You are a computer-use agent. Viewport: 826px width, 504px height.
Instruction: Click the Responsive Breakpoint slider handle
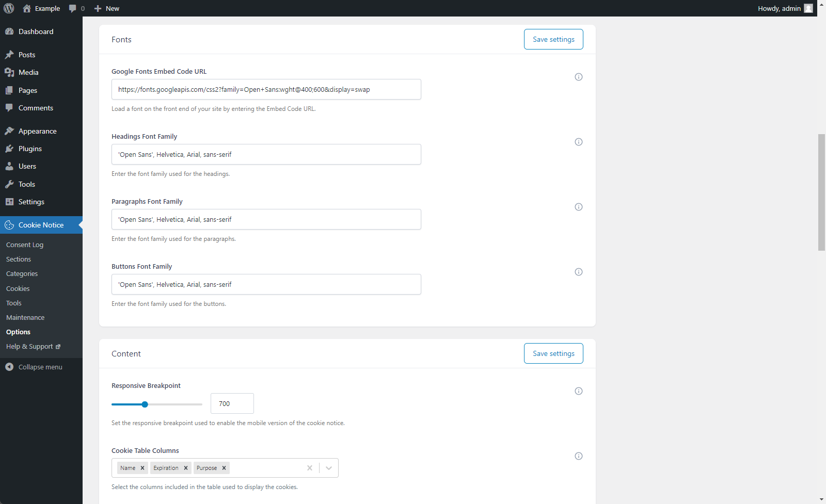pyautogui.click(x=145, y=404)
